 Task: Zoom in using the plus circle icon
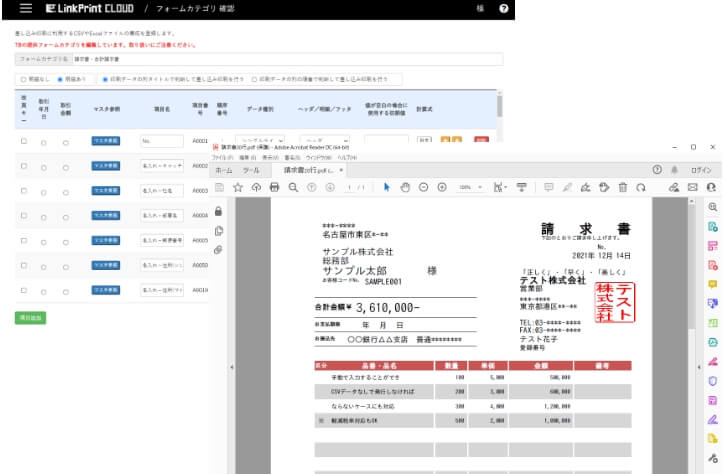point(442,187)
